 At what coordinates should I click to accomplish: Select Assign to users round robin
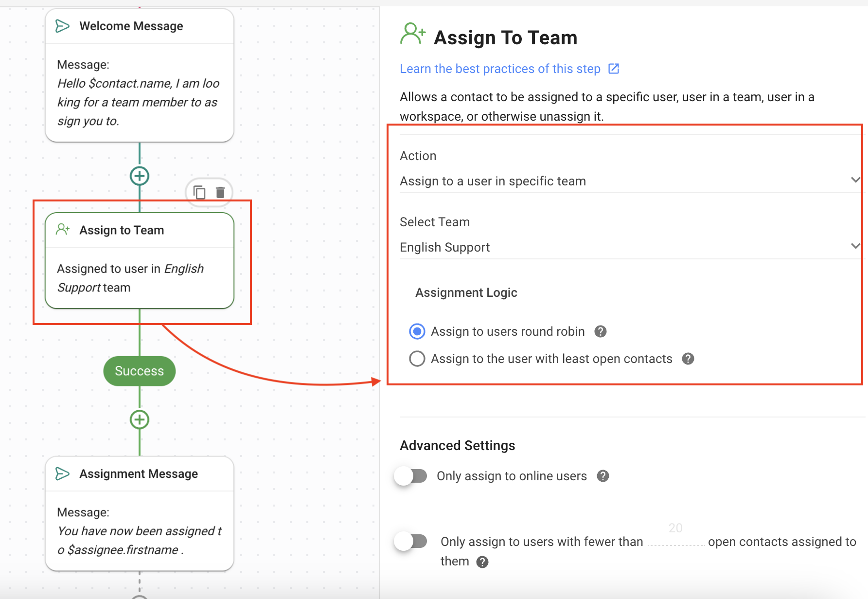(417, 331)
